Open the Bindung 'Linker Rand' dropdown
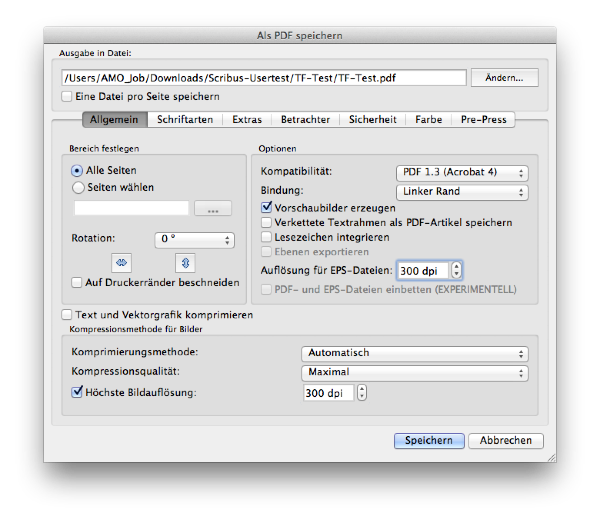 pos(461,191)
